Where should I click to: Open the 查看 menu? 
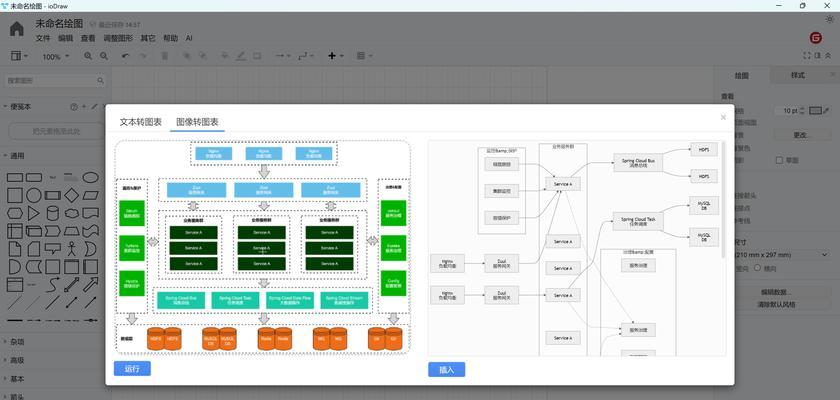pyautogui.click(x=88, y=39)
